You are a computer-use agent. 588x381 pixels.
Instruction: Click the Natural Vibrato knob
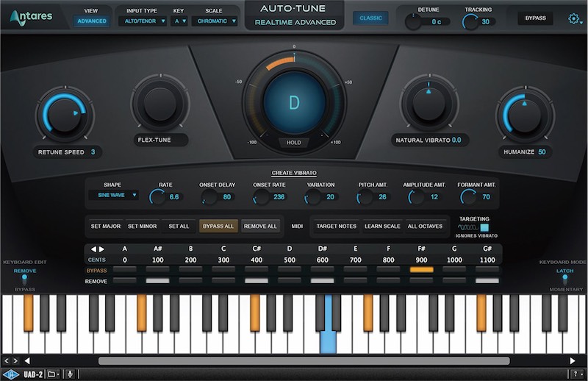coord(429,102)
